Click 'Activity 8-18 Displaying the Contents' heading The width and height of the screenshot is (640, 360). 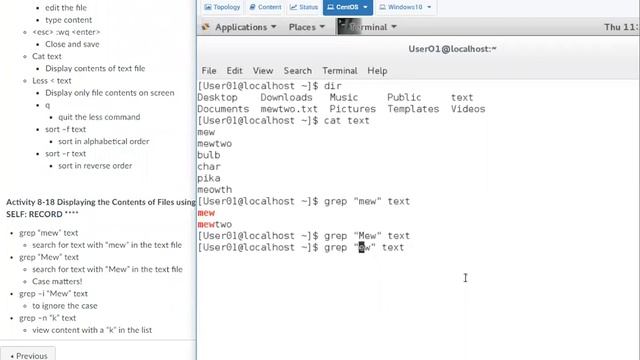coord(101,202)
